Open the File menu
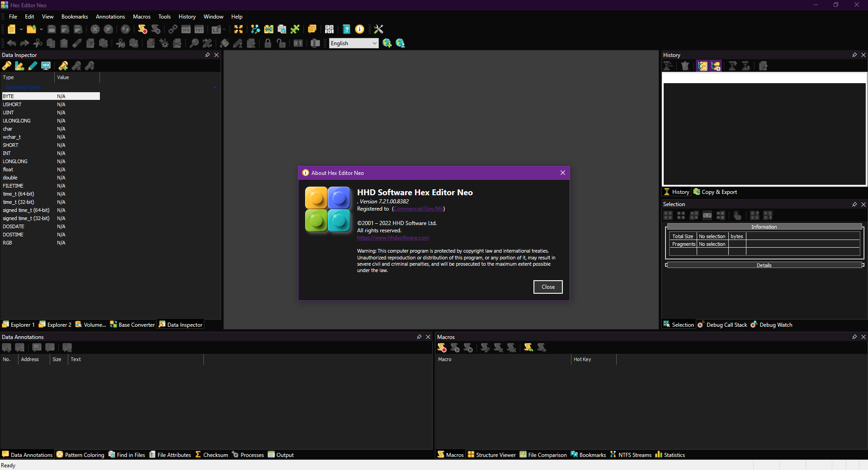This screenshot has height=470, width=868. coord(13,17)
